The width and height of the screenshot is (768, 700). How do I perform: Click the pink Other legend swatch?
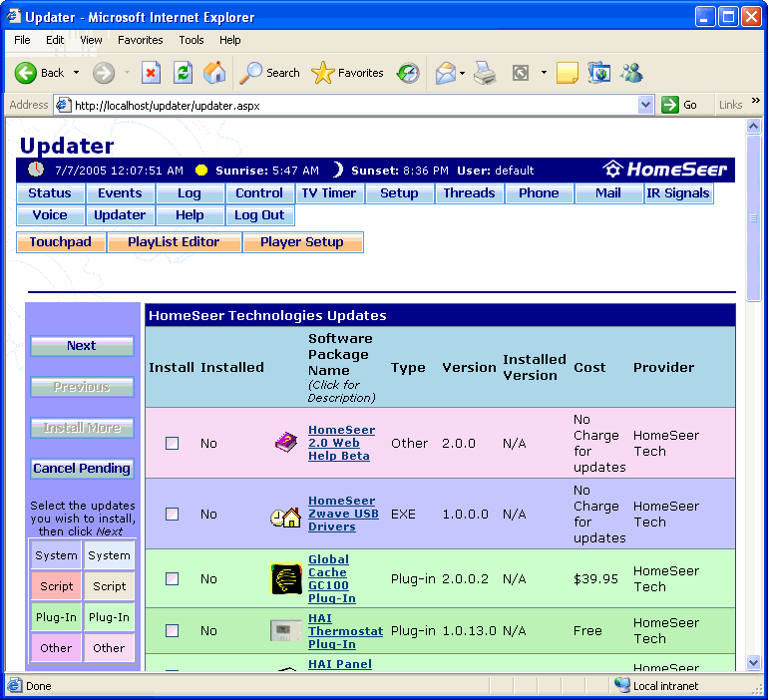(56, 648)
